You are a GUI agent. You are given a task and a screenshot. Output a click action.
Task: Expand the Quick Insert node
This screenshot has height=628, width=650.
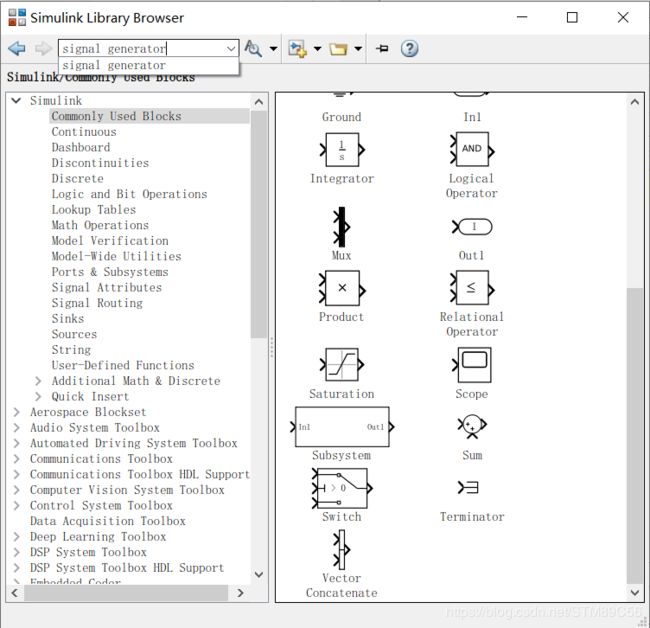click(38, 396)
